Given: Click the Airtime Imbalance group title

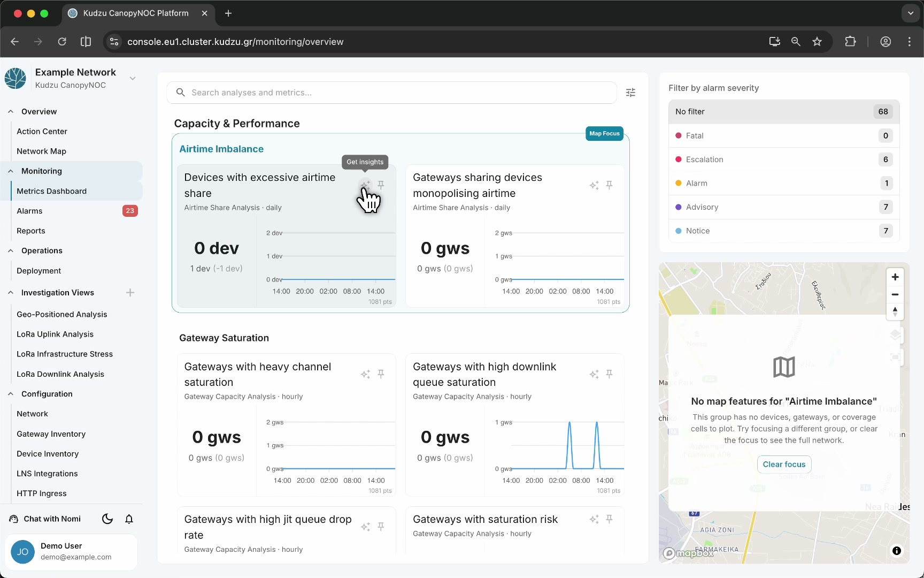Looking at the screenshot, I should click(x=221, y=149).
